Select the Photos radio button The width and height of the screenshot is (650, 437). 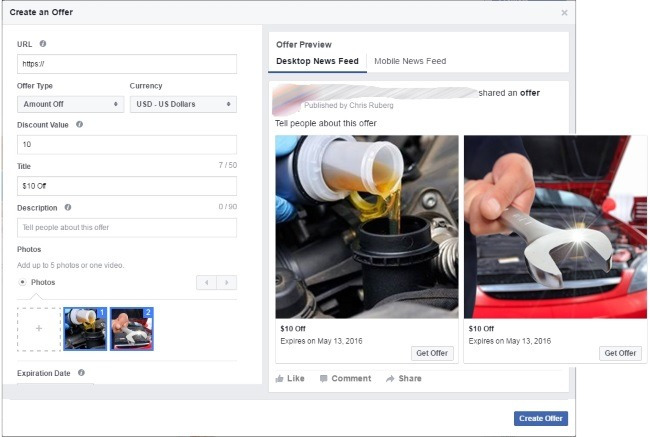click(22, 282)
